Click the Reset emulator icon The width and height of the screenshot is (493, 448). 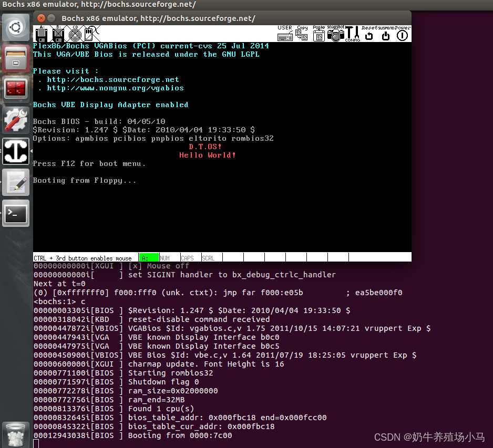coord(369,34)
